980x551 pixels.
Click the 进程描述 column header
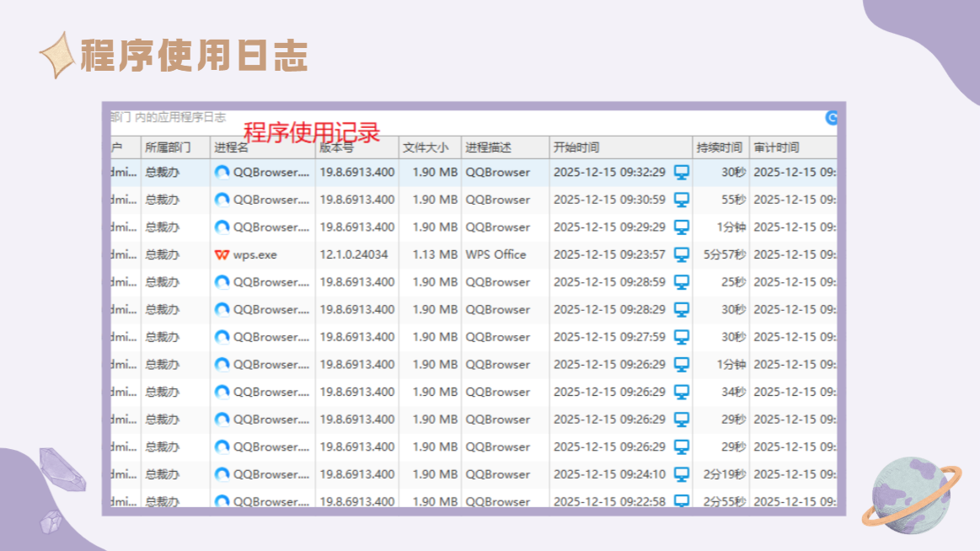tap(505, 147)
